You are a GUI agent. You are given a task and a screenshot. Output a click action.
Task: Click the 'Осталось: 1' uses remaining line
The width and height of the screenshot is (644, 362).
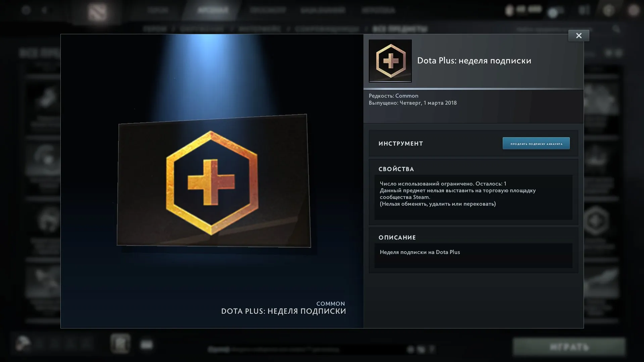click(x=443, y=184)
